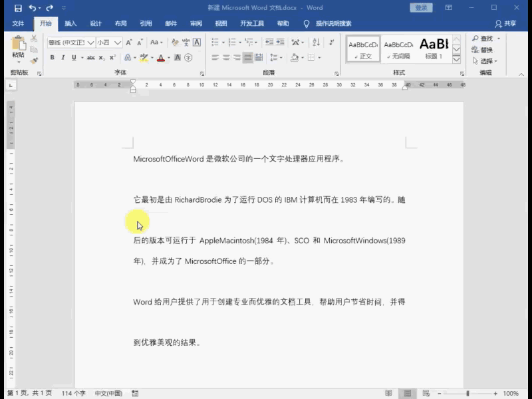532x399 pixels.
Task: Apply text effects glowing A icon
Action: pyautogui.click(x=128, y=58)
